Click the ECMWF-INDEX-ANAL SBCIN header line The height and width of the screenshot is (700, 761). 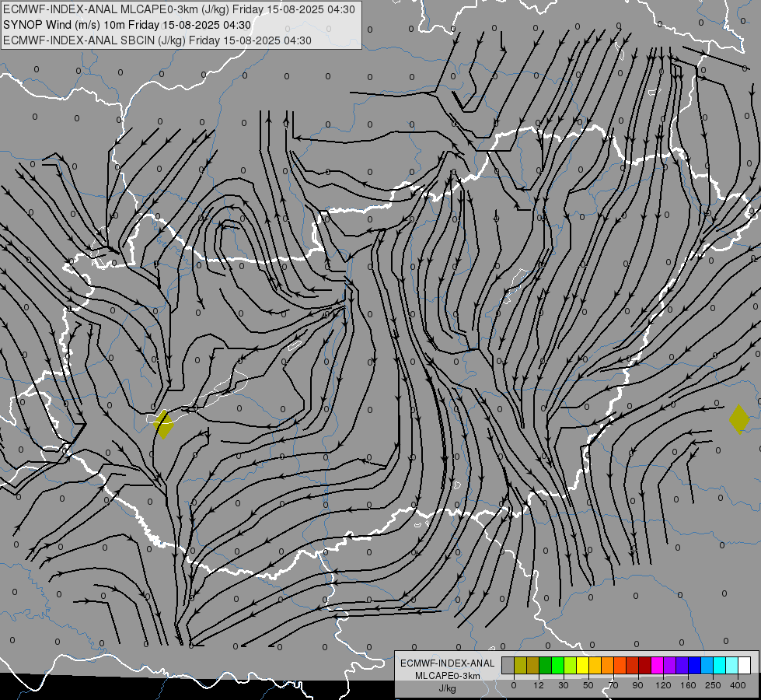pyautogui.click(x=157, y=40)
